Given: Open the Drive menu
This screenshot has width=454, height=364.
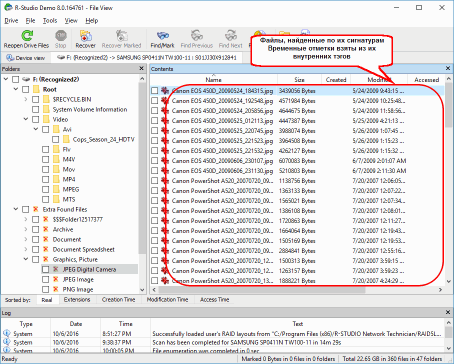Looking at the screenshot, I should click(x=11, y=21).
